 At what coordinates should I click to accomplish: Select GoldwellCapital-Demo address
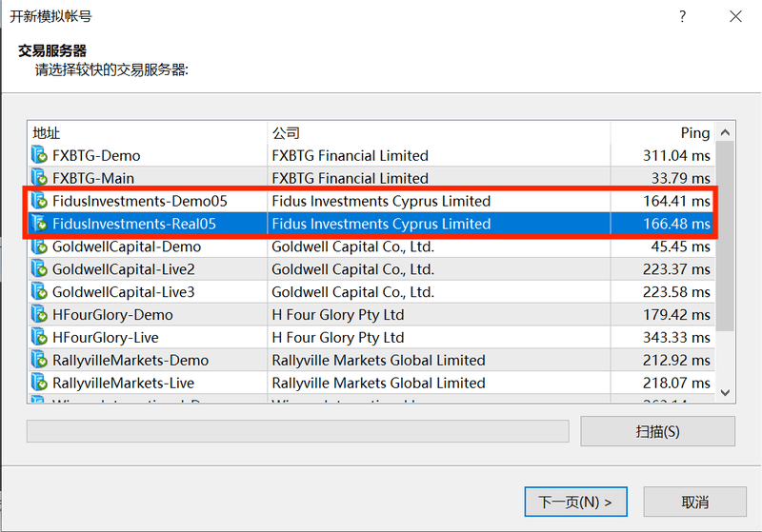(x=127, y=246)
